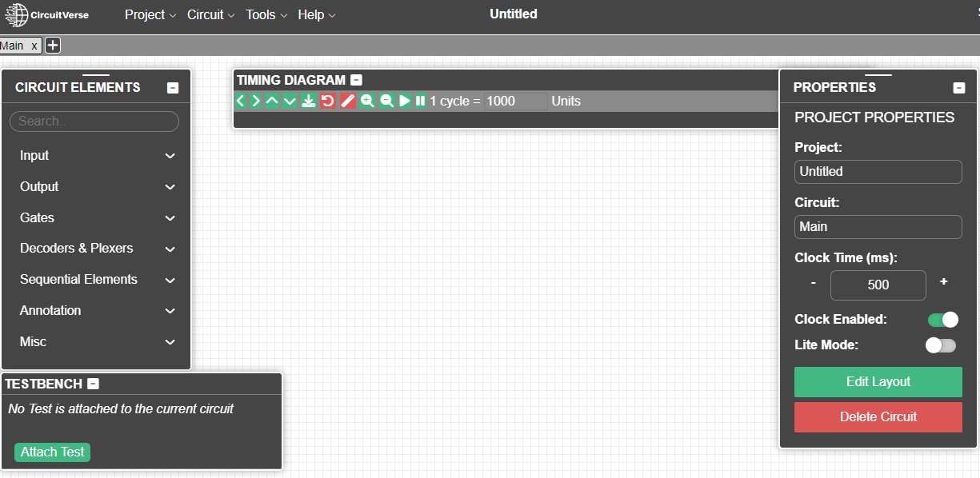980x478 pixels.
Task: Enable Lite Mode toggle
Action: tap(941, 345)
